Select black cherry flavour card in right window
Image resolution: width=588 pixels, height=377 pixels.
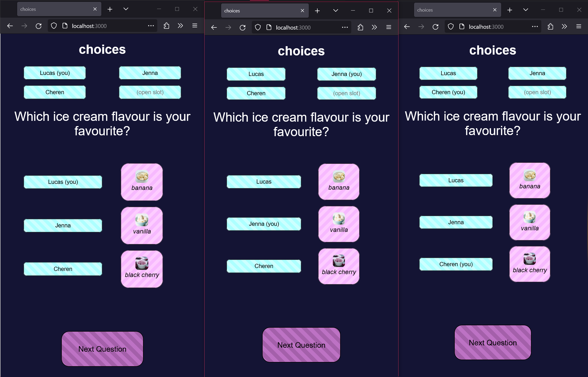[529, 264]
